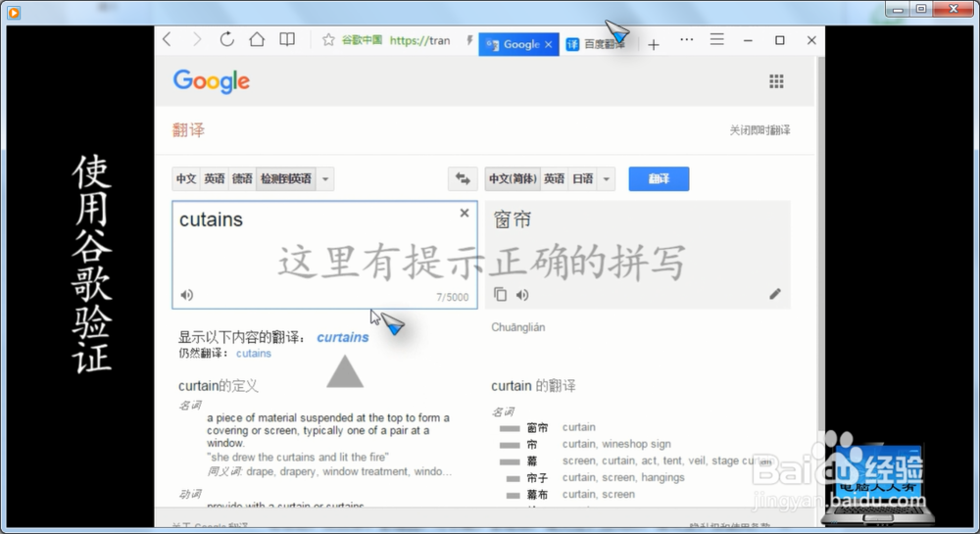This screenshot has width=980, height=534.
Task: Click the synonyms line starting with drape
Action: coord(329,471)
